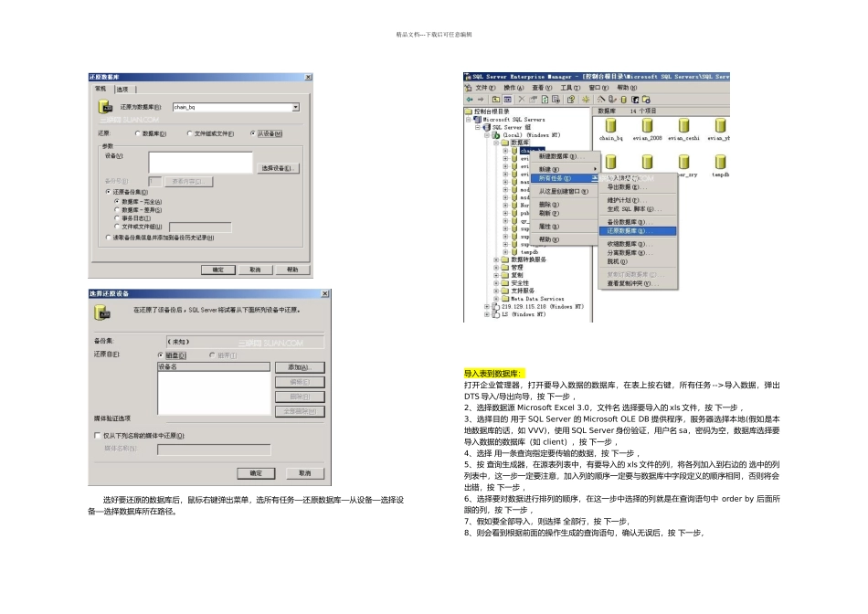Toggle the show/hide console tree toolbar icon
The width and height of the screenshot is (868, 614).
click(x=507, y=100)
